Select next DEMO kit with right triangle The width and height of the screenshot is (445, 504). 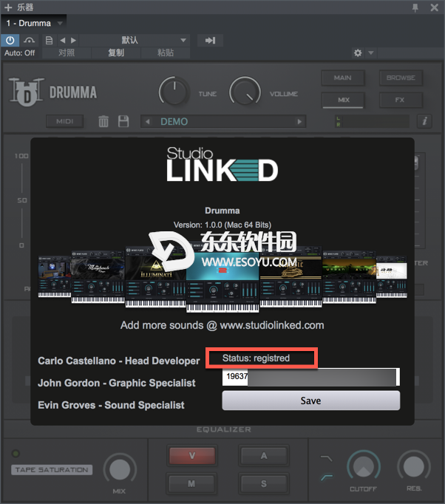[299, 122]
